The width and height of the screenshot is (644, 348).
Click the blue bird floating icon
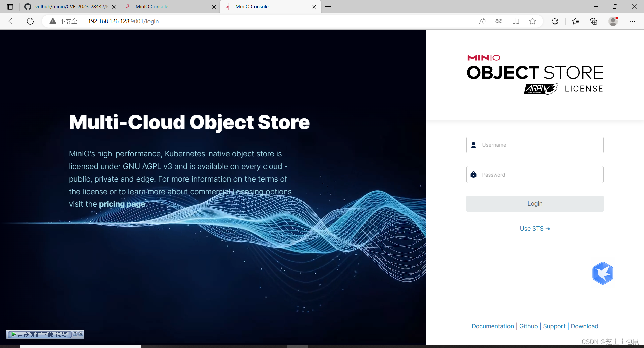(603, 273)
